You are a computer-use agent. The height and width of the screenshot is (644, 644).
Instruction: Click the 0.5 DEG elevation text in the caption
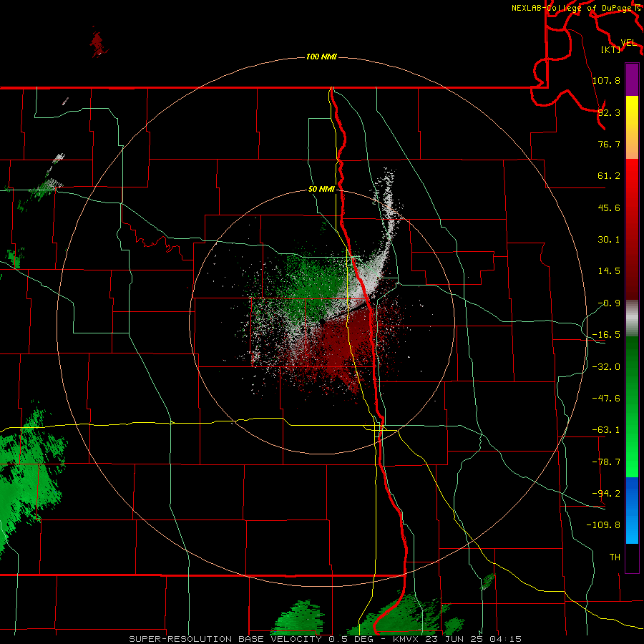(351, 639)
